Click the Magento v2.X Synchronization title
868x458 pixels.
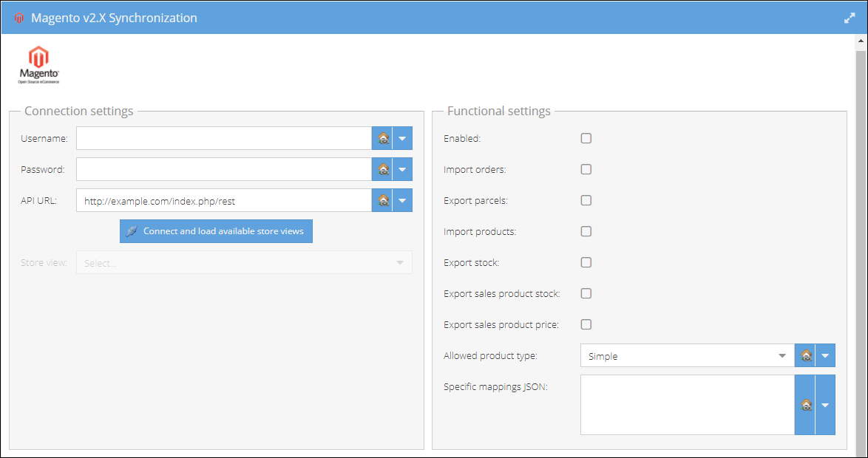[x=114, y=18]
